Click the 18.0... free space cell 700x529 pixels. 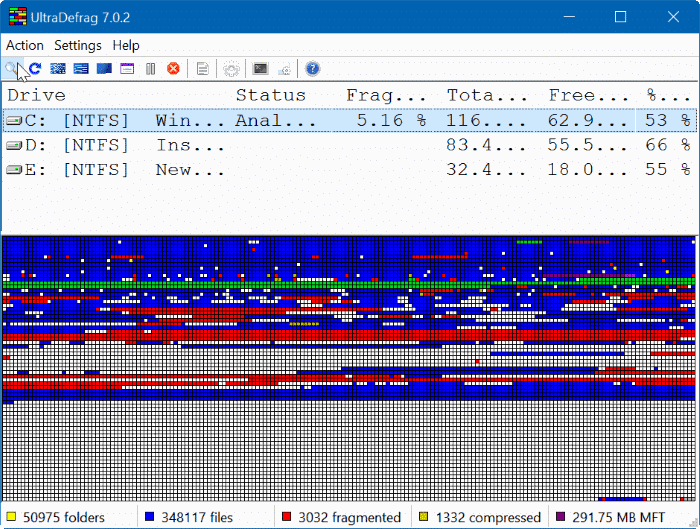tap(588, 170)
